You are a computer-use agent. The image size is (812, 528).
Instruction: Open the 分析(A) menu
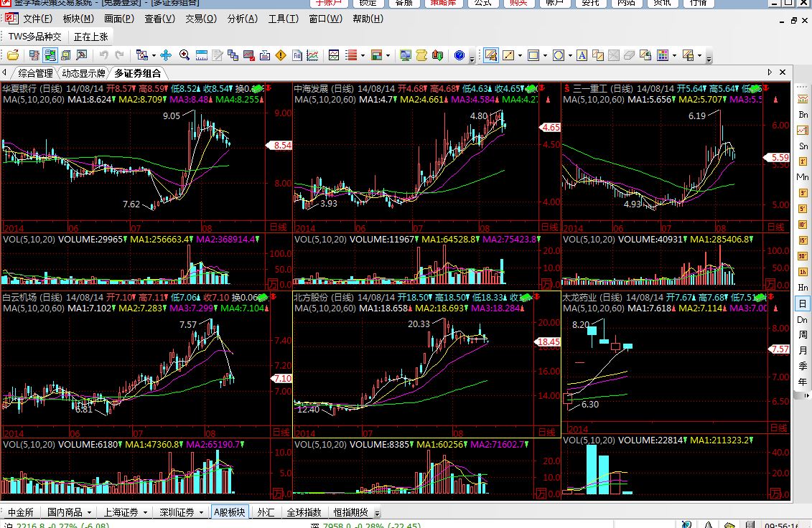click(x=243, y=19)
